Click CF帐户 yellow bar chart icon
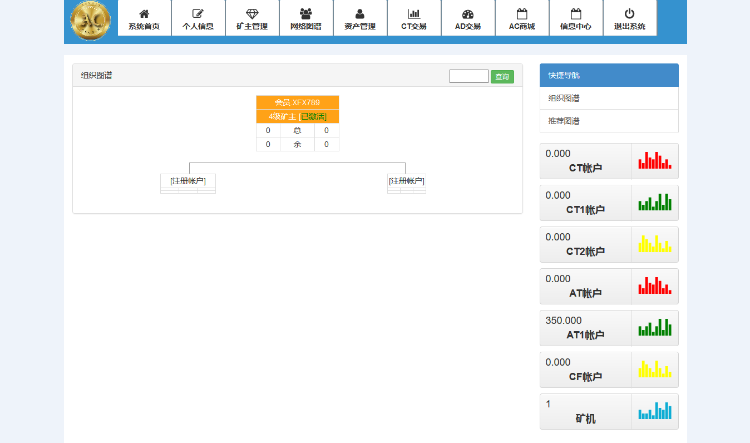 click(655, 369)
